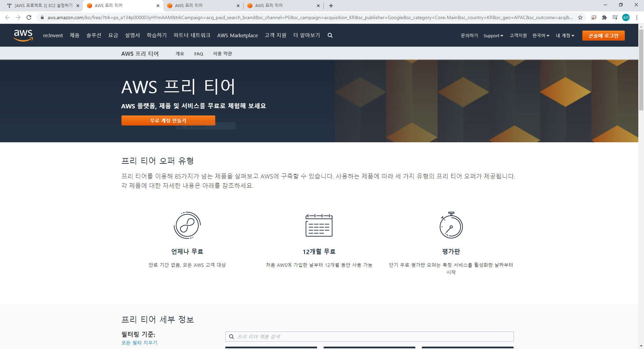The image size is (644, 349).
Task: Click the calendar '12개월 무료' icon
Action: point(319,225)
